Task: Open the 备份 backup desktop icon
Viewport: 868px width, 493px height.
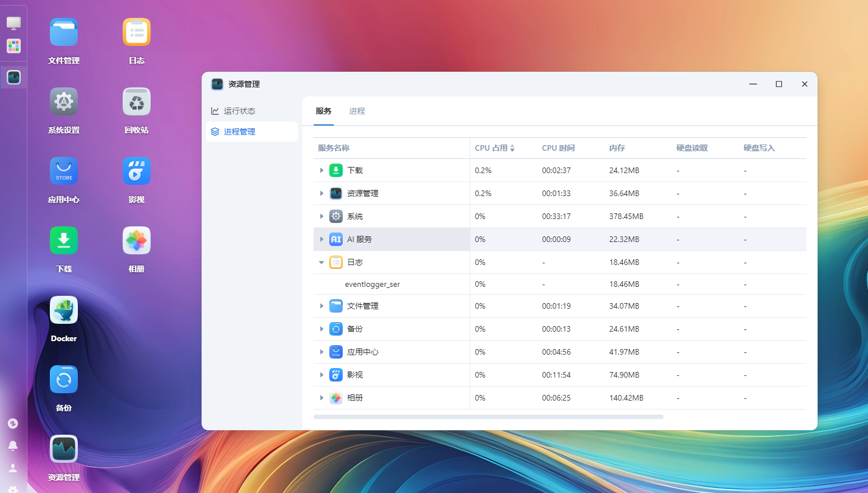Action: tap(64, 380)
